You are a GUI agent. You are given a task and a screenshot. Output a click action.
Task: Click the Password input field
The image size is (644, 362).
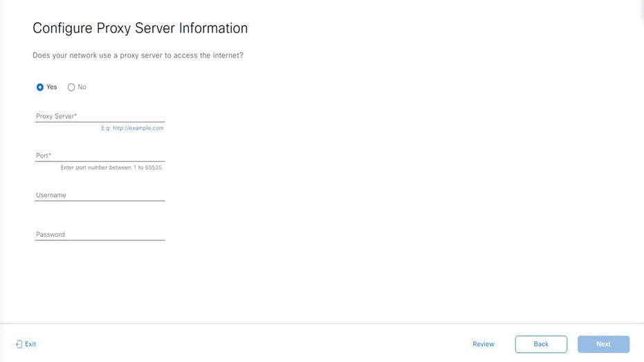[x=100, y=234]
